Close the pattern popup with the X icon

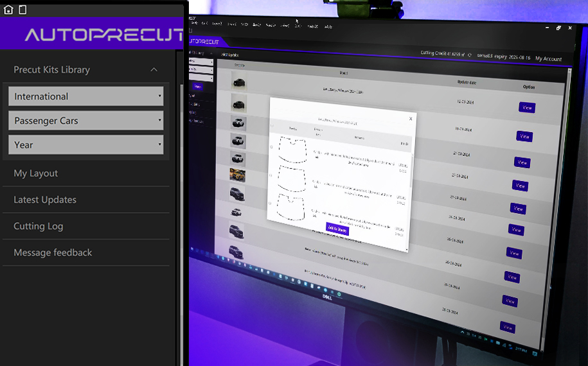click(x=411, y=118)
